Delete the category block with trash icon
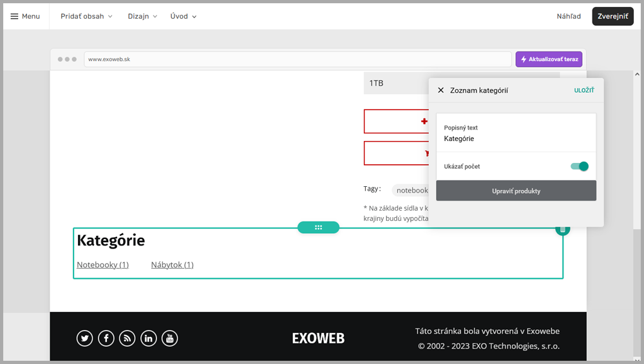 (562, 229)
